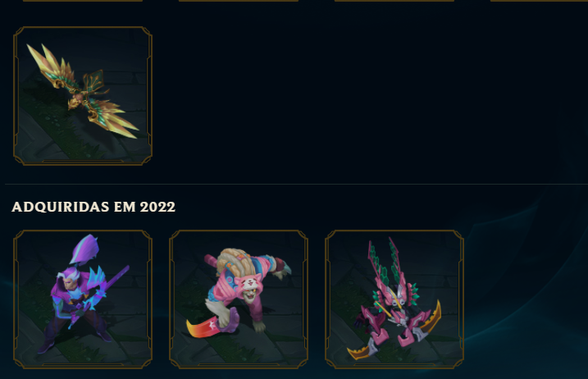The height and width of the screenshot is (379, 588).
Task: Click the golden curved blade of pink mech
Action: (433, 319)
